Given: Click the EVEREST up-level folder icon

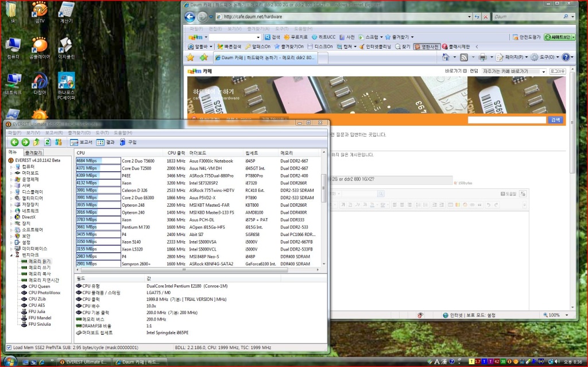Looking at the screenshot, I should 36,142.
